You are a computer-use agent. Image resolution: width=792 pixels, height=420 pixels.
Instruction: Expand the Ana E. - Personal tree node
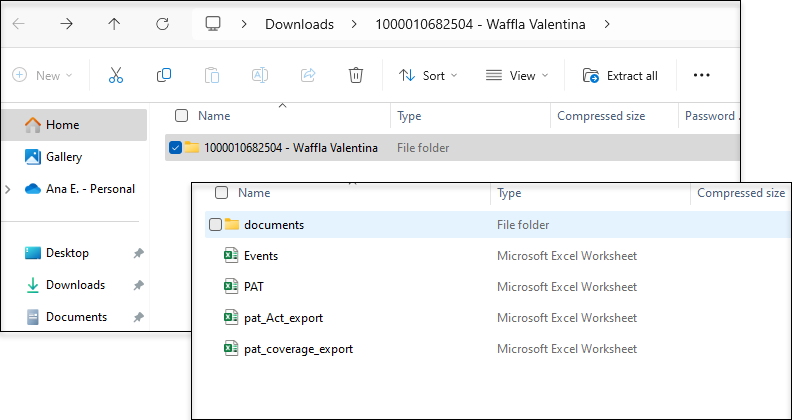[x=10, y=189]
